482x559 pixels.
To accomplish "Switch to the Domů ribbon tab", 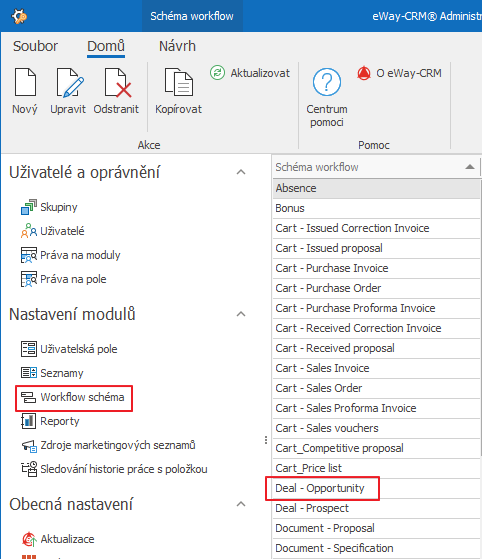I will tap(106, 46).
